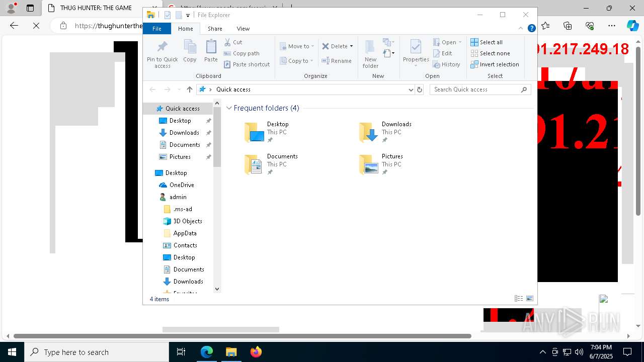This screenshot has height=362, width=644.
Task: Open the File menu tab
Action: coord(157,29)
